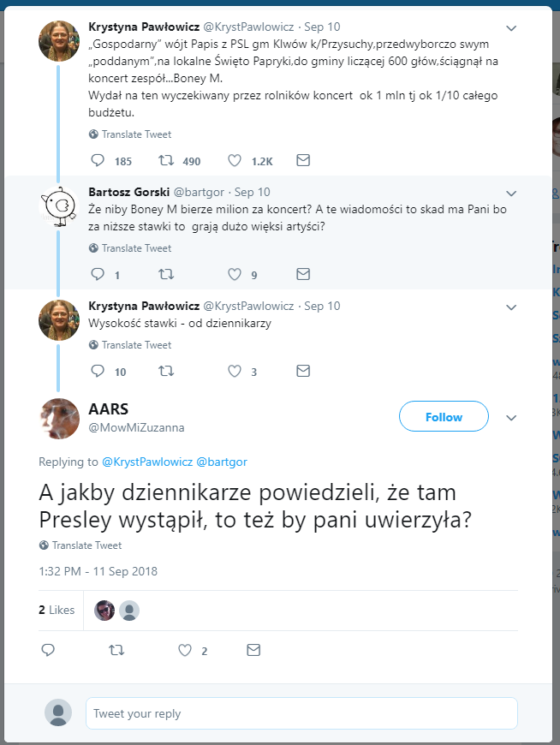This screenshot has width=560, height=745.
Task: Open direct message icon on first tweet
Action: click(x=303, y=160)
